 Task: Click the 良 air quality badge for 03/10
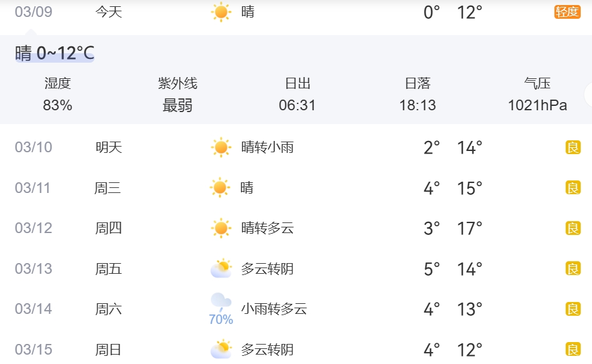[x=573, y=147]
